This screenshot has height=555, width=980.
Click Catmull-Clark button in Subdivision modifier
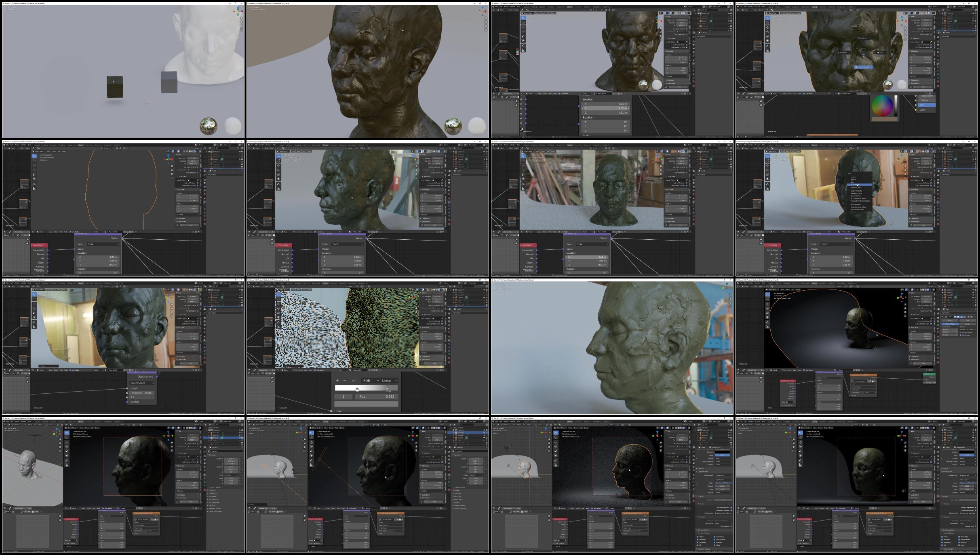[x=950, y=324]
